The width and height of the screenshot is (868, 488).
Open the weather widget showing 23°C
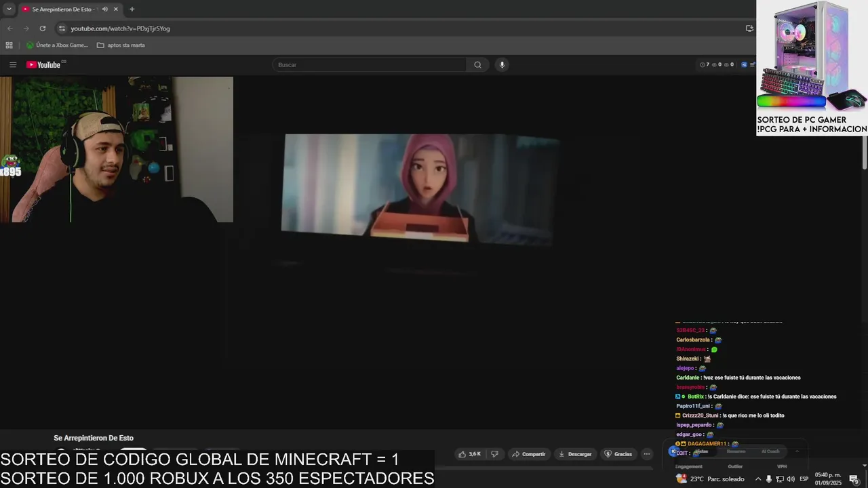[x=710, y=479]
